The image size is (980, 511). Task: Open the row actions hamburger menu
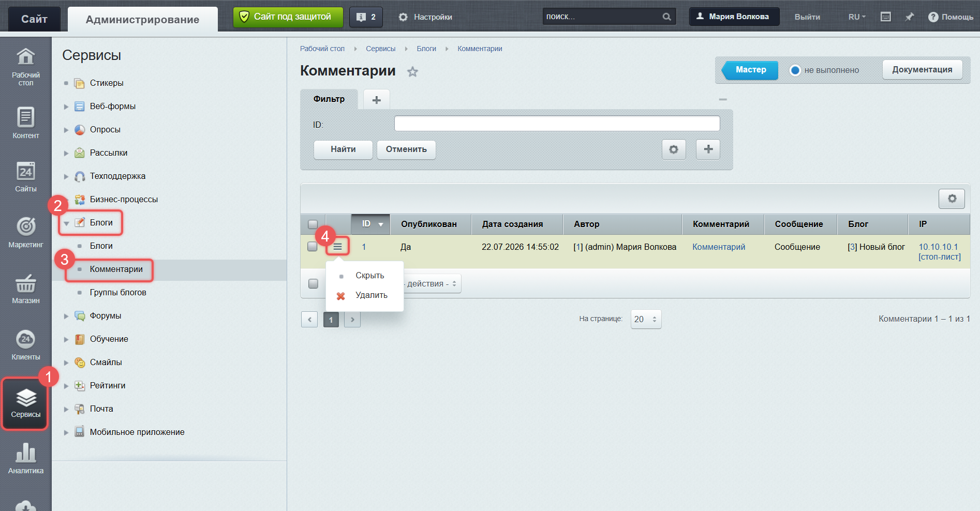click(x=338, y=247)
